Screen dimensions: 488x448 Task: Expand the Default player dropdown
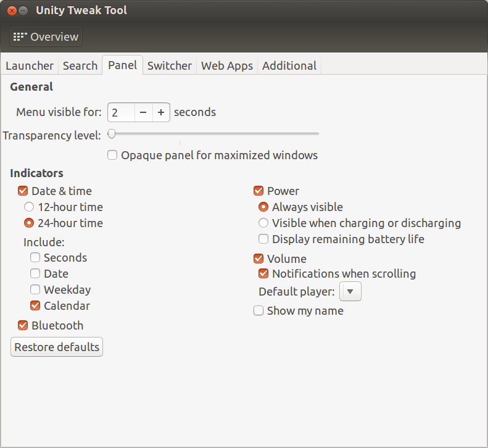click(350, 291)
